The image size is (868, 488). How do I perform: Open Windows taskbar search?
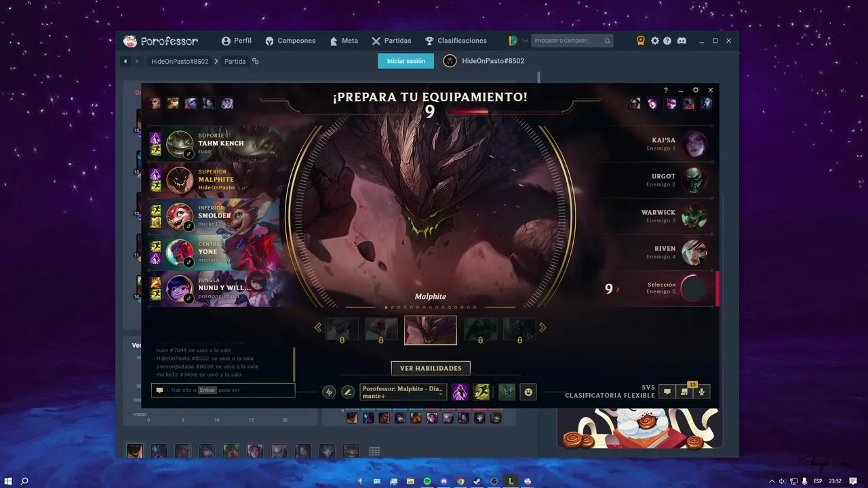(25, 481)
